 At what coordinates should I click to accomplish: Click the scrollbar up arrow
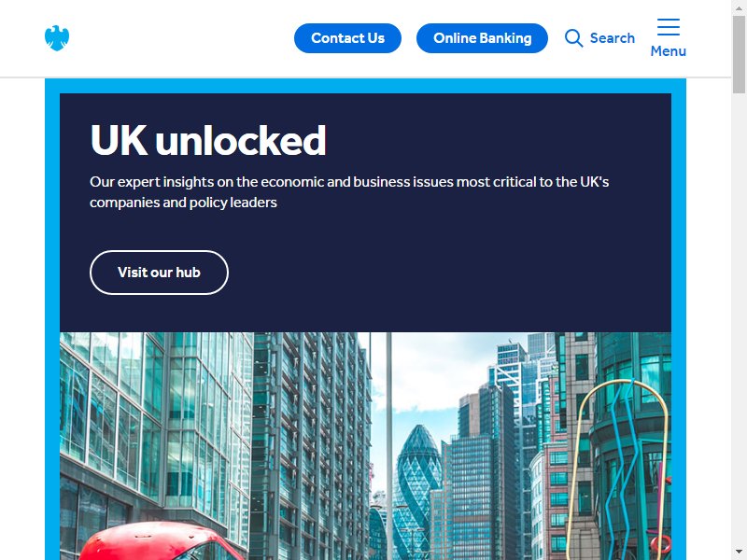(739, 7)
